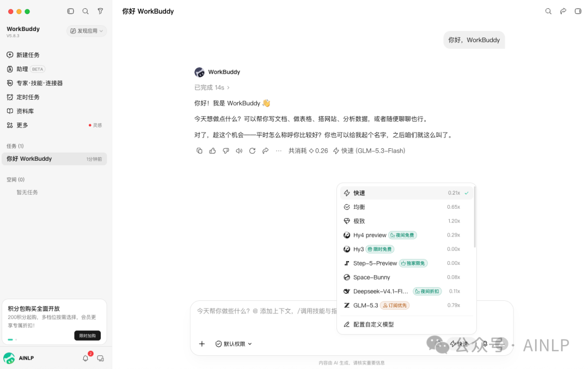
Task: Choose the Step-5-Preview model
Action: [407, 263]
